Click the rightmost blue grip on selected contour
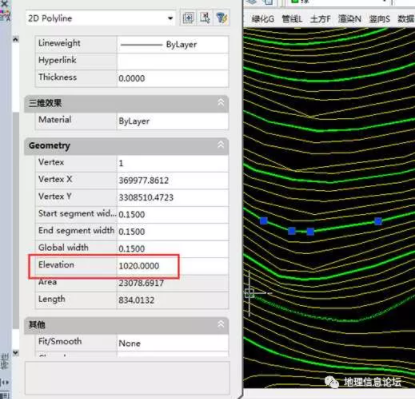419x399 pixels. click(x=378, y=221)
